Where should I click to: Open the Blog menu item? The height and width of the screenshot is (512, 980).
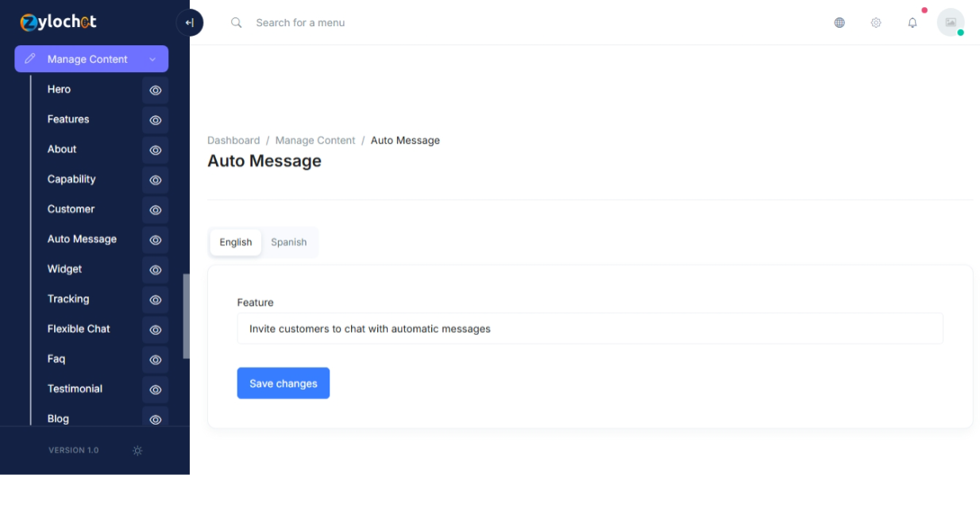pos(58,418)
